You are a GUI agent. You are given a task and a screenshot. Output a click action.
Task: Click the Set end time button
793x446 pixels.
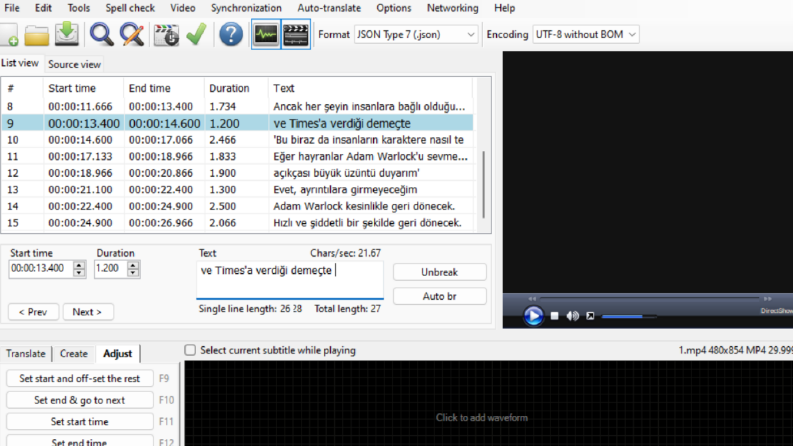click(80, 441)
